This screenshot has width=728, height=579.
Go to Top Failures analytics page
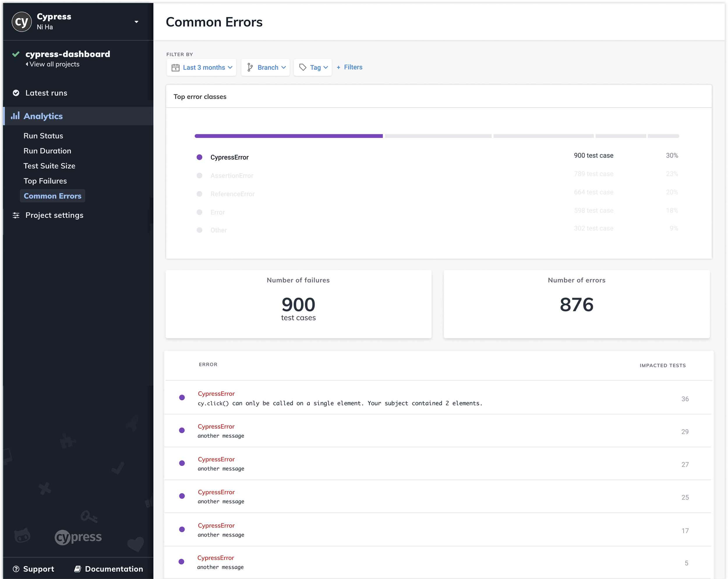[45, 181]
